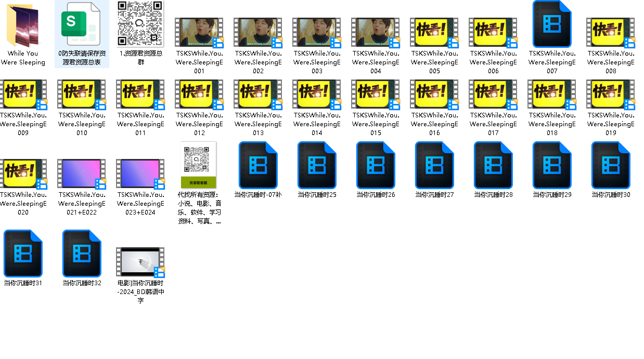Click the 当你沉睡时32 video icon
644x359 pixels.
(81, 254)
